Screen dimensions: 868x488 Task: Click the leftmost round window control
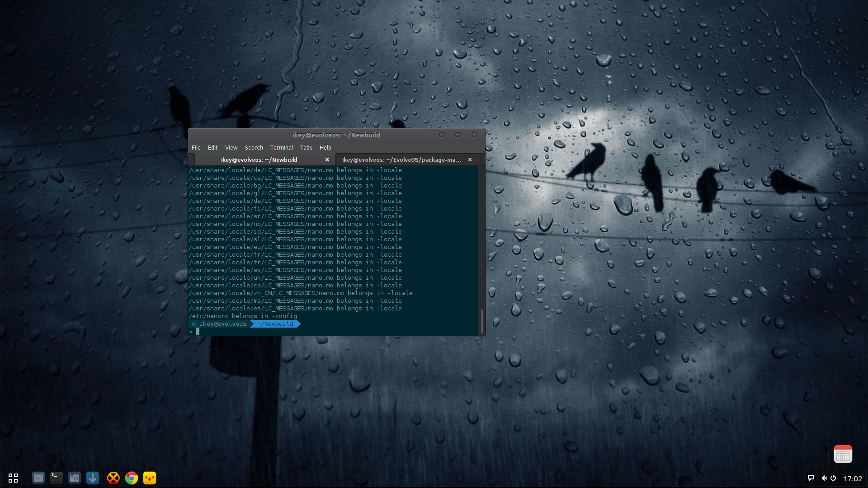click(442, 135)
